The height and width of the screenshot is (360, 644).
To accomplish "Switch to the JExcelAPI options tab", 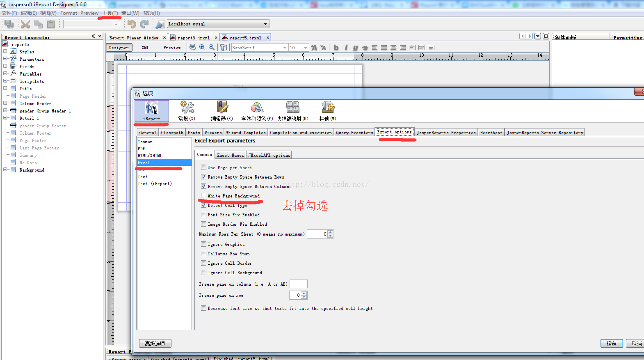I will click(269, 155).
